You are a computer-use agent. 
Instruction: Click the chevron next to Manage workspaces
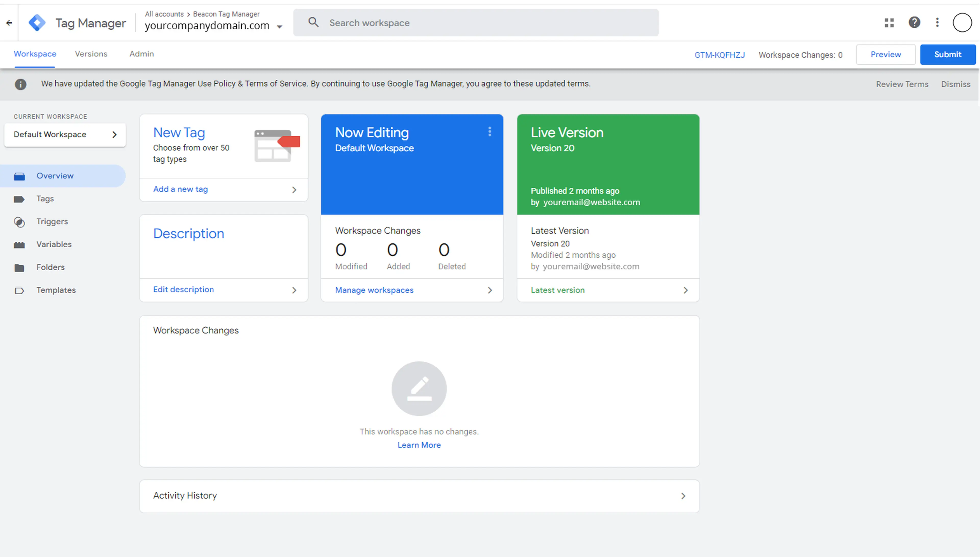[490, 290]
